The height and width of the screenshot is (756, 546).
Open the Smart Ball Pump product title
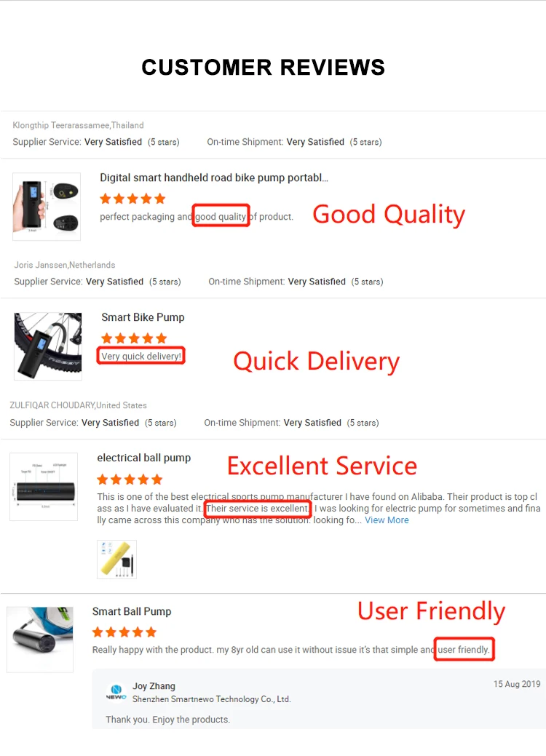pyautogui.click(x=132, y=611)
